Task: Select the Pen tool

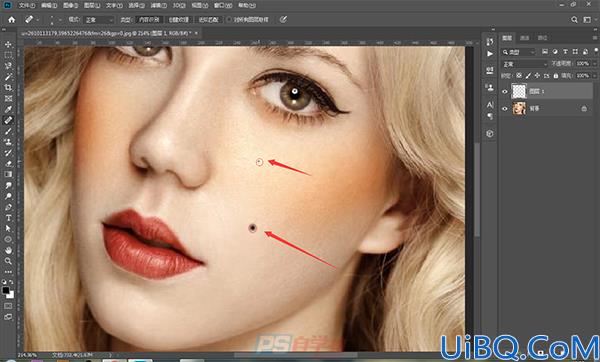Action: point(8,207)
